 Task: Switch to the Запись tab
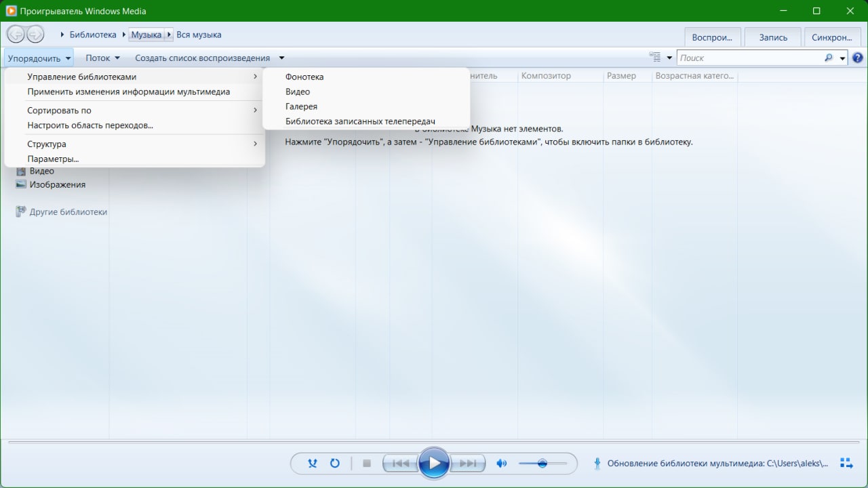click(x=773, y=37)
